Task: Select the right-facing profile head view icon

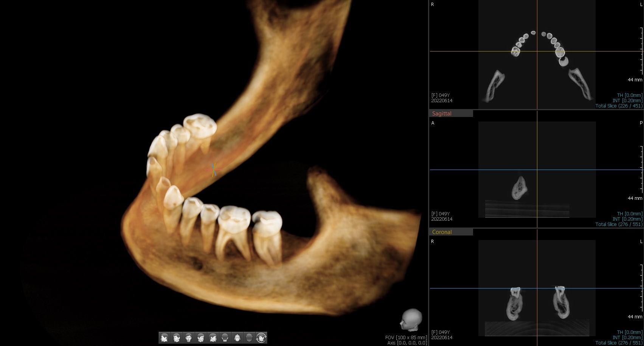Action: [x=213, y=338]
